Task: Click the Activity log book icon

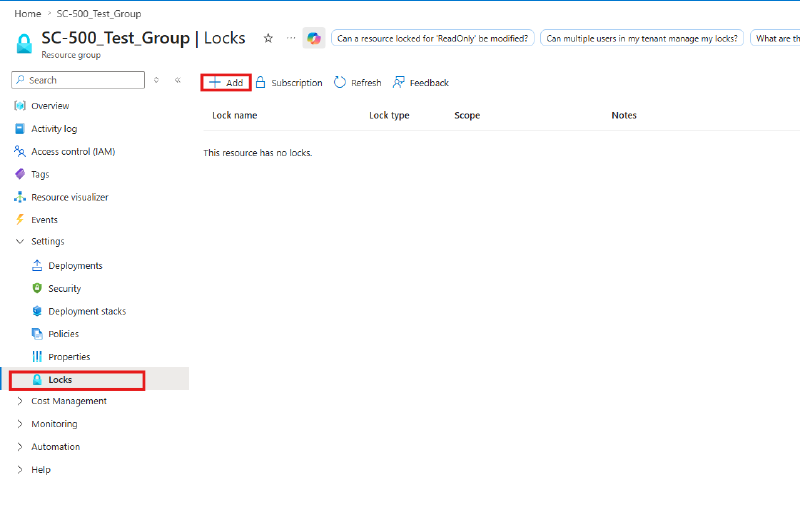Action: pos(20,129)
